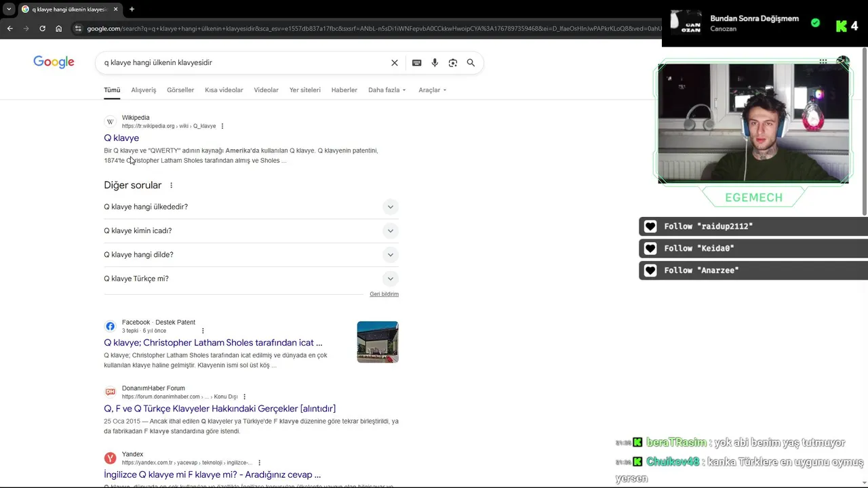The width and height of the screenshot is (868, 488).
Task: Expand 'Q klavye hangi ülkededir?' question
Action: (251, 207)
